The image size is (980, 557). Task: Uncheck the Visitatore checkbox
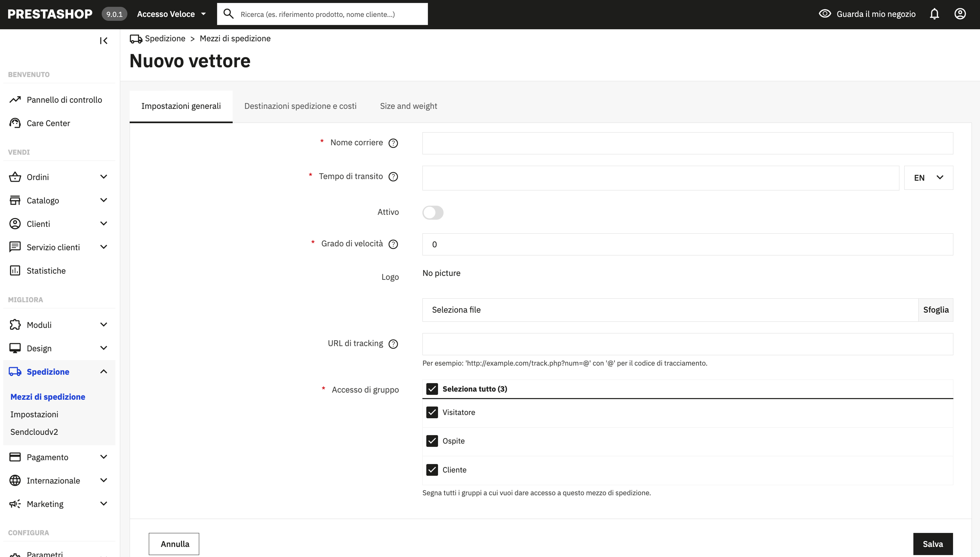[432, 412]
